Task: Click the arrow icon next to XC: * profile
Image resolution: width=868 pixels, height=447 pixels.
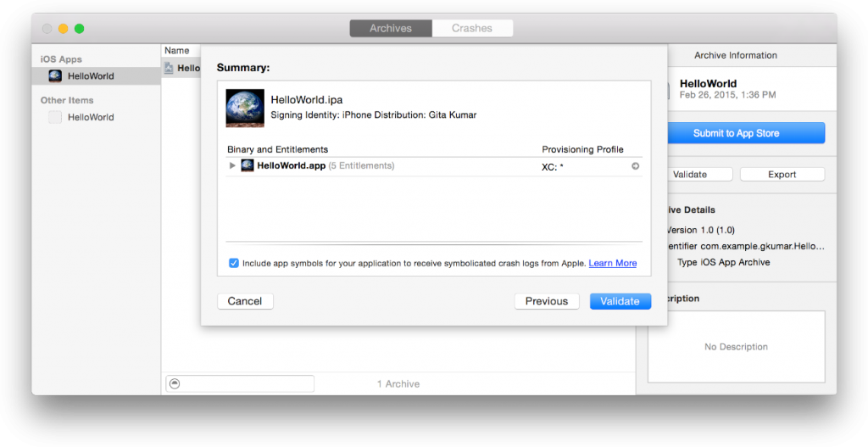Action: [636, 166]
